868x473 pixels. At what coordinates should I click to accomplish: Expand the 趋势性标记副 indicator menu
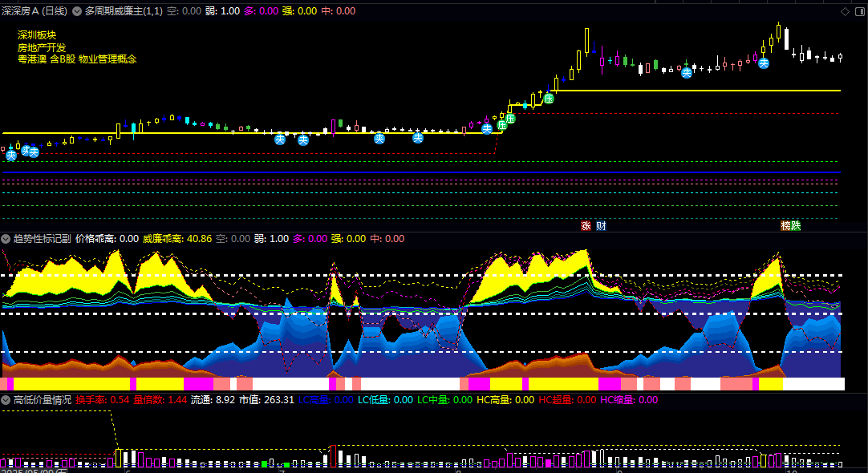[x=6, y=239]
